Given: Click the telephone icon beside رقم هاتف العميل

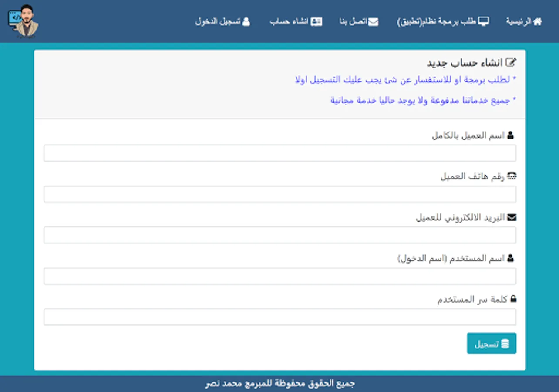Looking at the screenshot, I should [x=512, y=176].
